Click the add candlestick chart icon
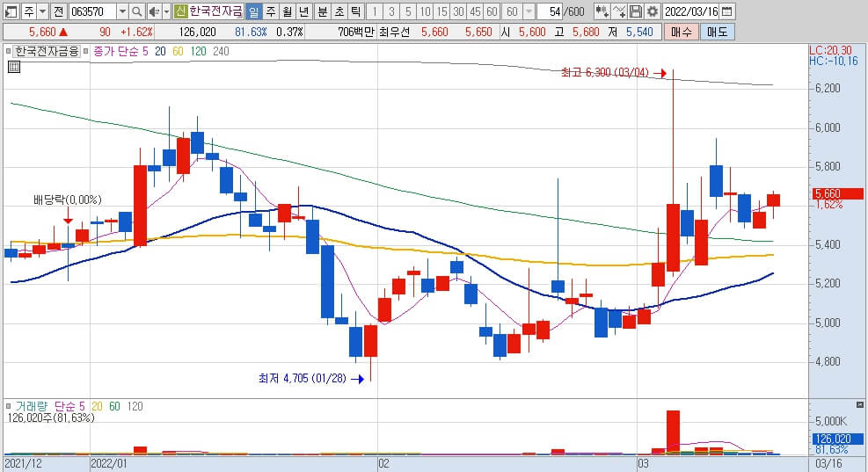 [602, 11]
